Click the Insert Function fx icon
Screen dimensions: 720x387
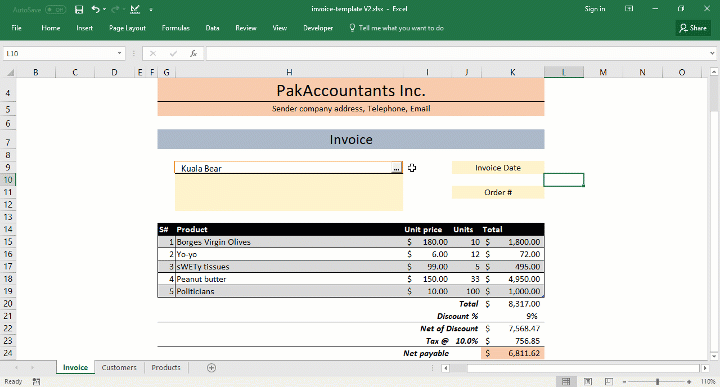(193, 54)
